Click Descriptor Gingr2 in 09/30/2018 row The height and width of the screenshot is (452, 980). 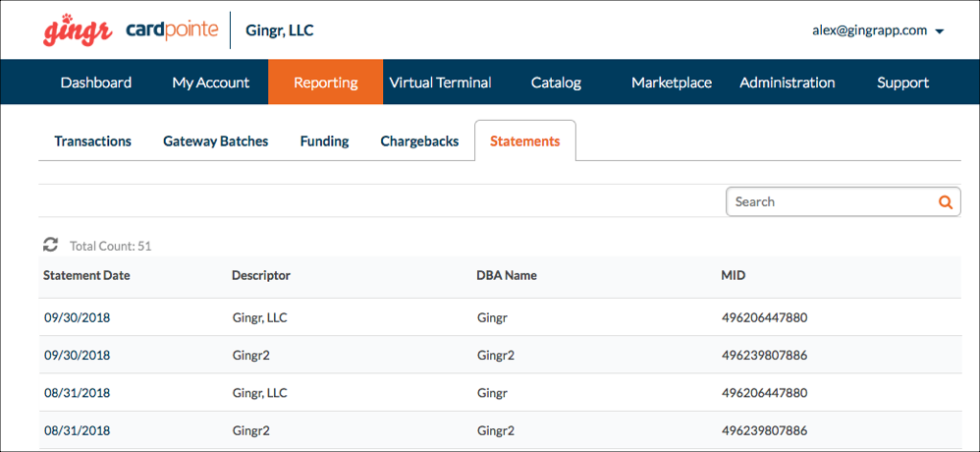click(250, 355)
